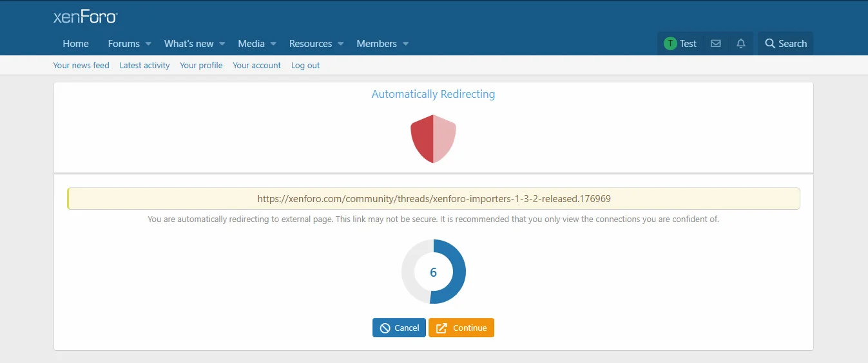Open the alerts bell icon
Screen dimensions: 868x363
pos(741,44)
